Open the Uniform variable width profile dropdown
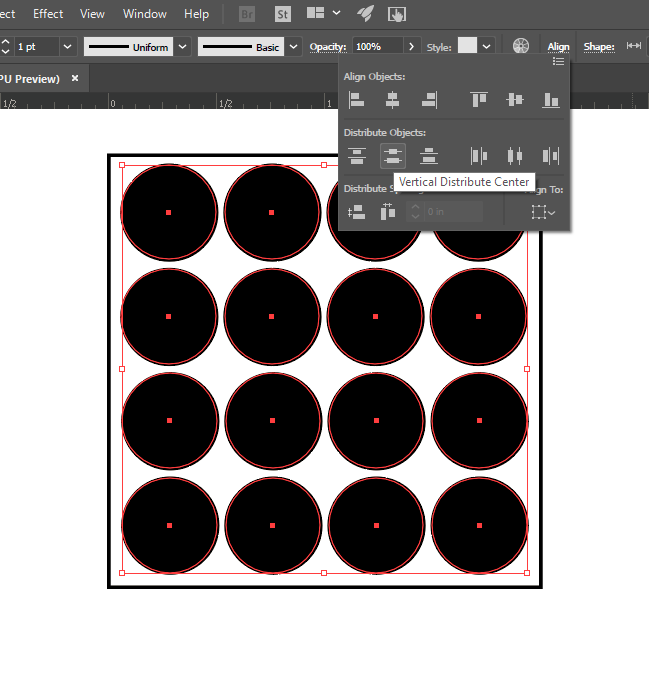The image size is (649, 695). coord(183,47)
